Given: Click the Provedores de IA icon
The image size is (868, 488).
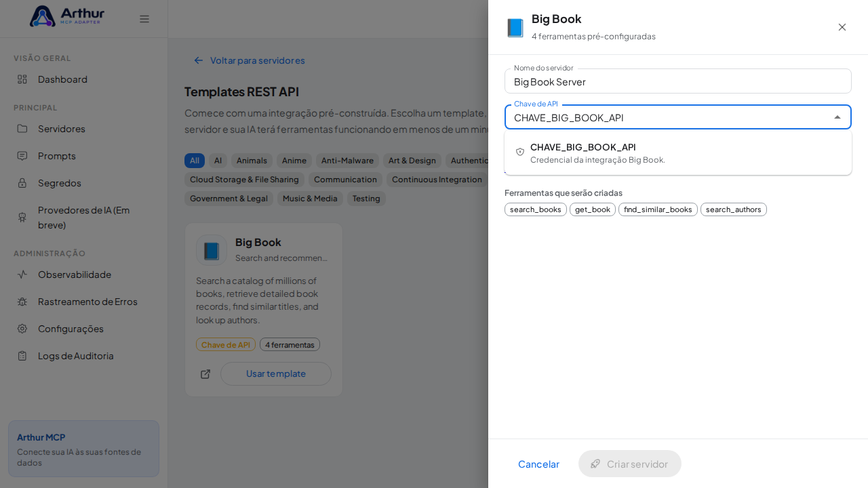Looking at the screenshot, I should pyautogui.click(x=22, y=217).
